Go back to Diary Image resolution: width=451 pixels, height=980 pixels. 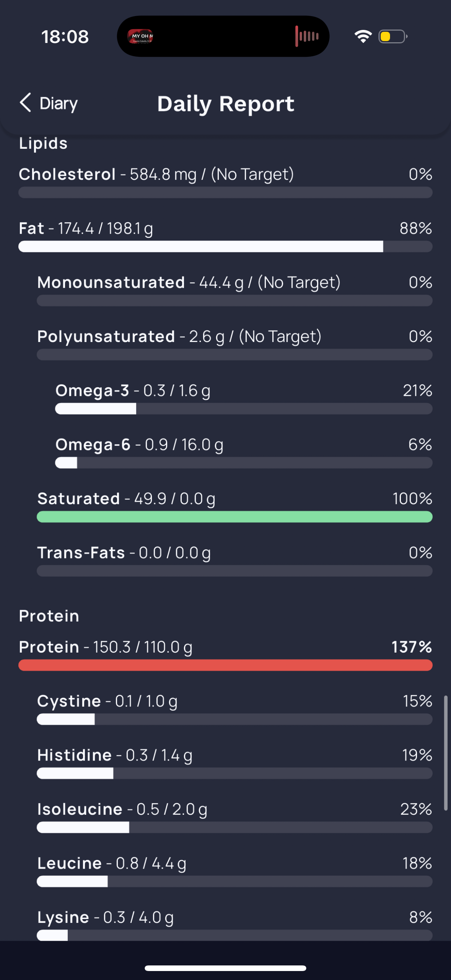[x=48, y=103]
